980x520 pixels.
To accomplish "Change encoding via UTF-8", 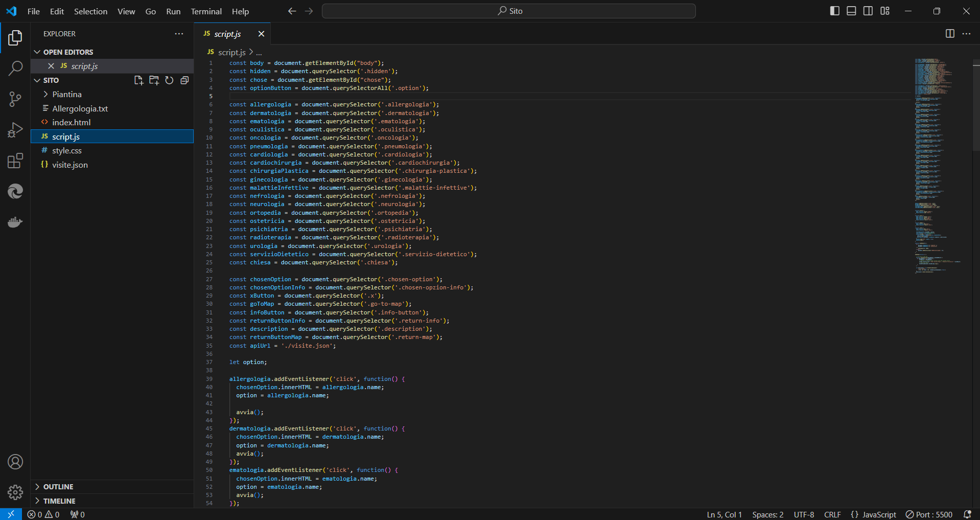I will [x=804, y=514].
